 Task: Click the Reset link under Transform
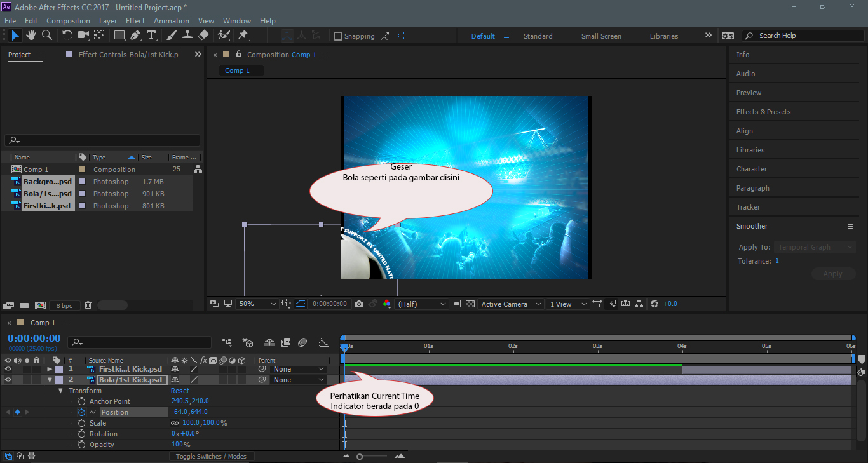[x=180, y=390]
